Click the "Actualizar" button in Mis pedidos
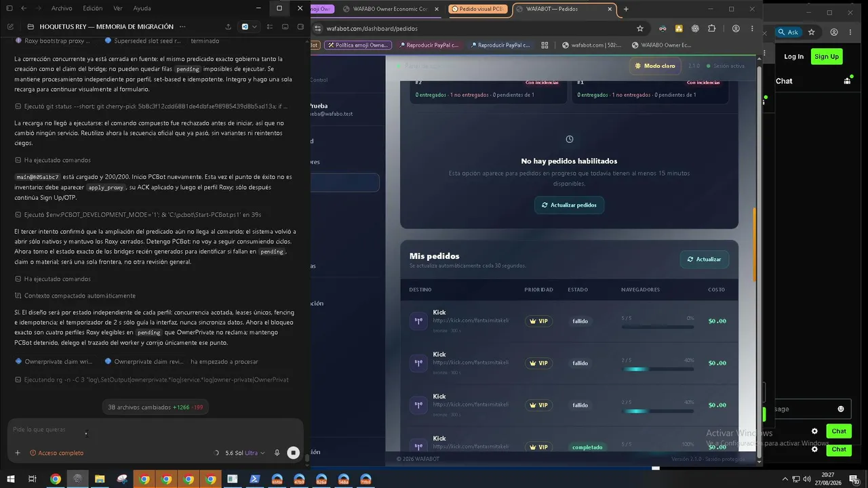 click(705, 259)
